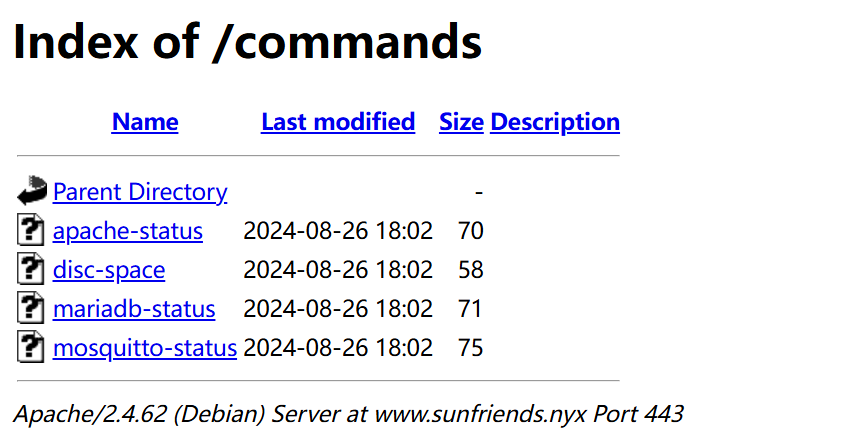Open the mariadb-status file link

tap(134, 309)
